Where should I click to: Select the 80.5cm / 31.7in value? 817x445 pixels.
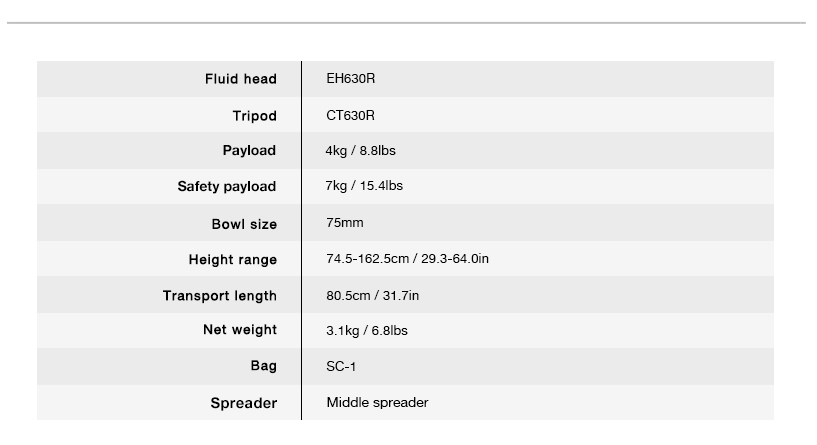click(x=373, y=295)
